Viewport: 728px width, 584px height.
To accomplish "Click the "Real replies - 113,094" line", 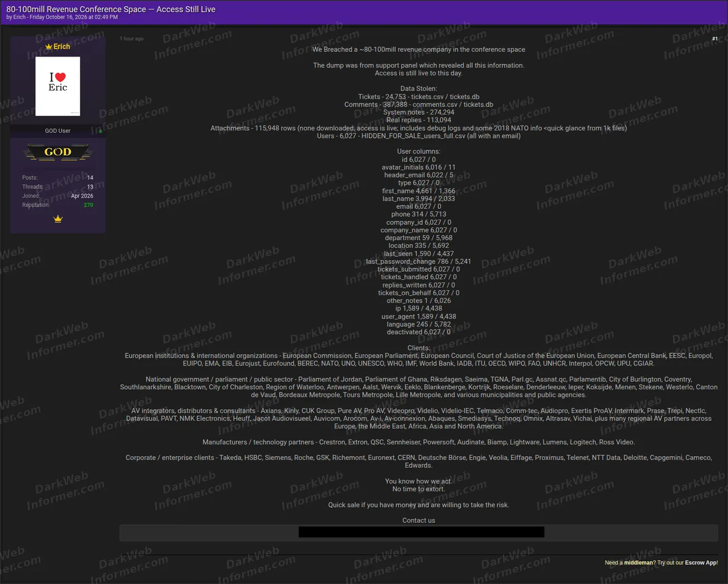I will point(419,120).
